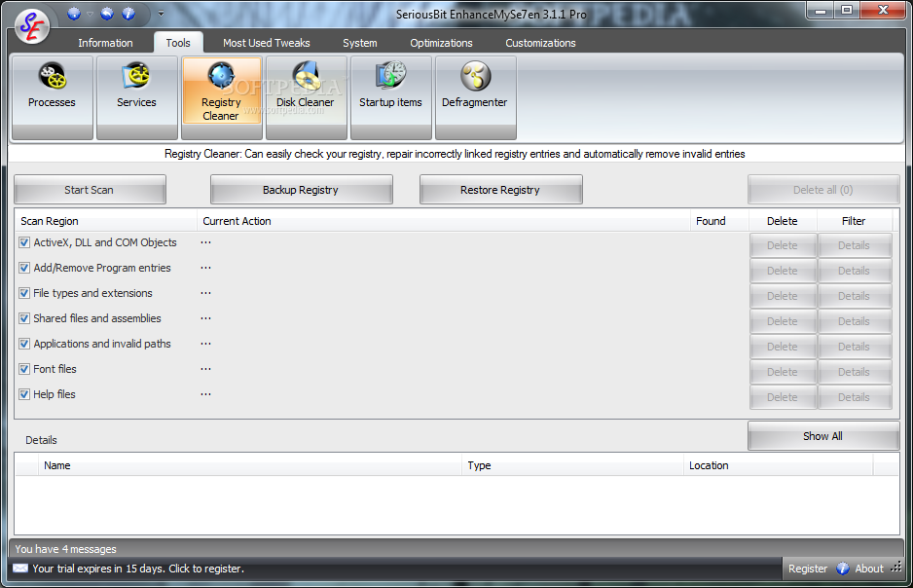
Task: Select the Registry Cleaner tool
Action: pos(221,97)
